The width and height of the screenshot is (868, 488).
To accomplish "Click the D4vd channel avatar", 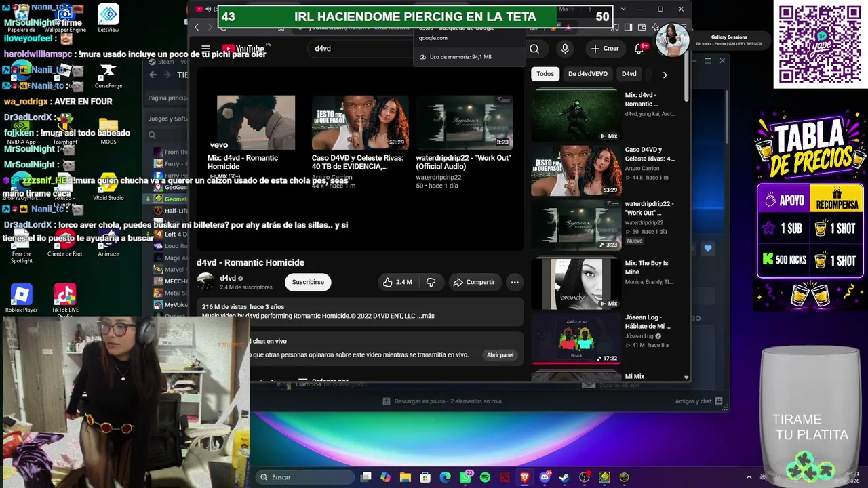I will click(205, 282).
